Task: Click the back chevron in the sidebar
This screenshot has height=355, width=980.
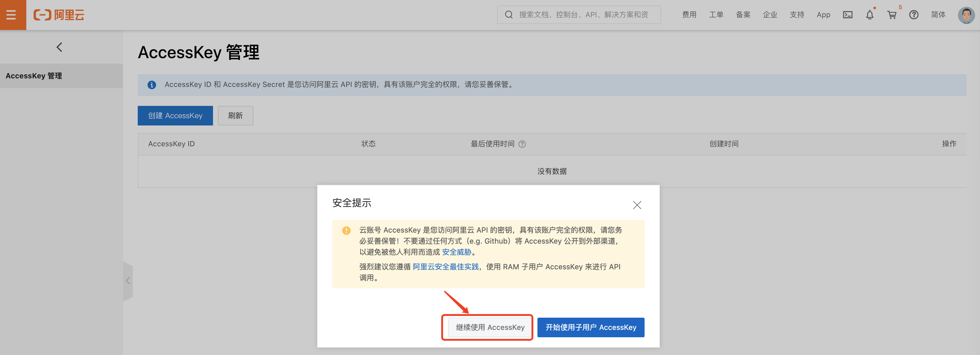Action: pos(59,47)
